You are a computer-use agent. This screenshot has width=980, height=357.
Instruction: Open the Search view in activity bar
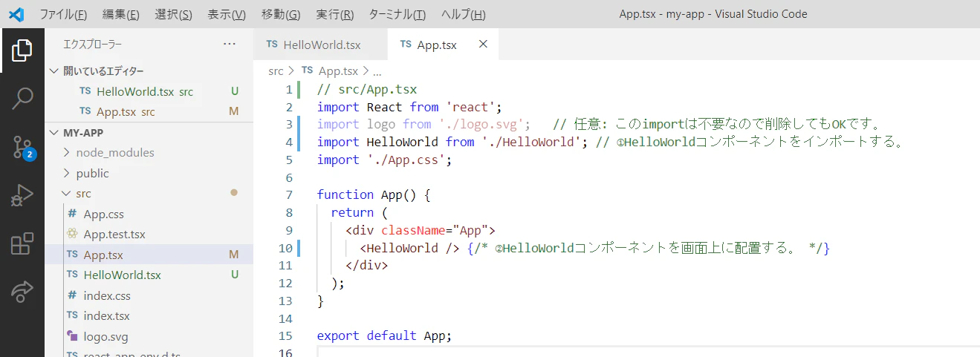(x=22, y=99)
